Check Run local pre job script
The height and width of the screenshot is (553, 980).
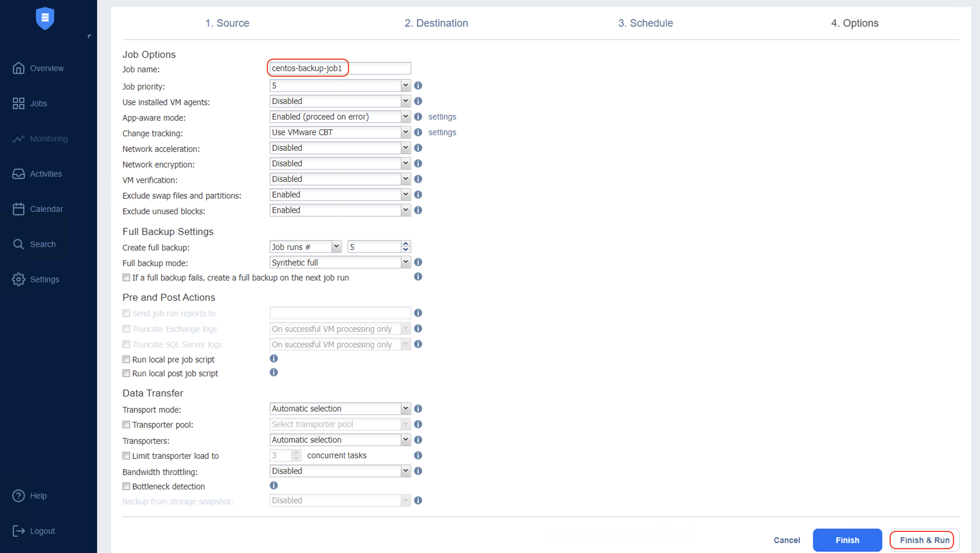click(126, 359)
